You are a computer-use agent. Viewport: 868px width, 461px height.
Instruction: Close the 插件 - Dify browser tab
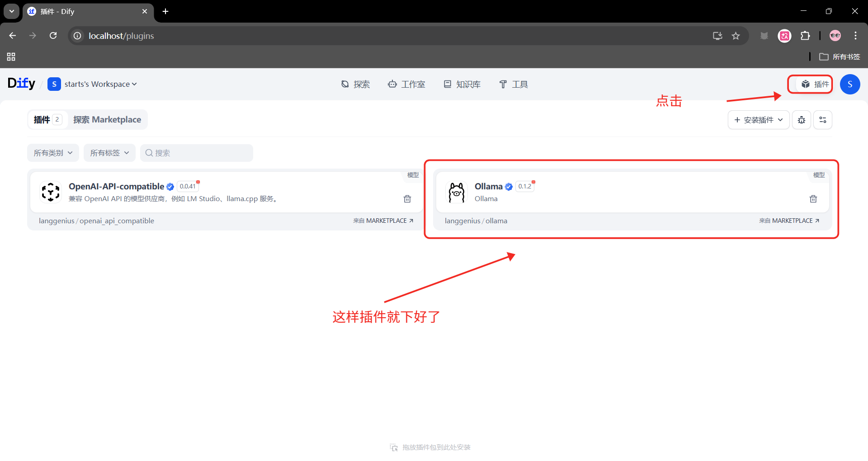145,11
